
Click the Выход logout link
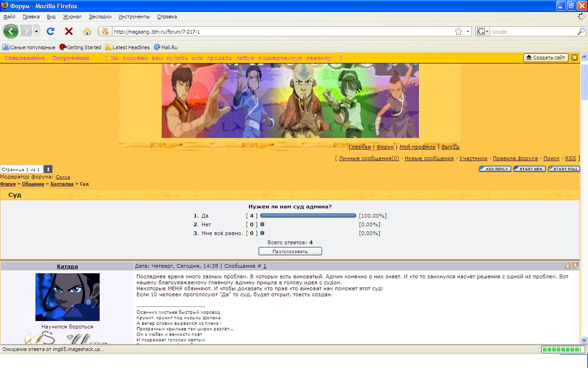(x=450, y=147)
